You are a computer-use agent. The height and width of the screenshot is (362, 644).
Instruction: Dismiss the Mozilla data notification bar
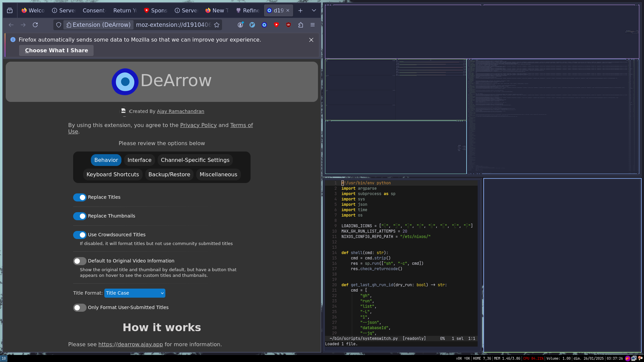click(x=311, y=40)
